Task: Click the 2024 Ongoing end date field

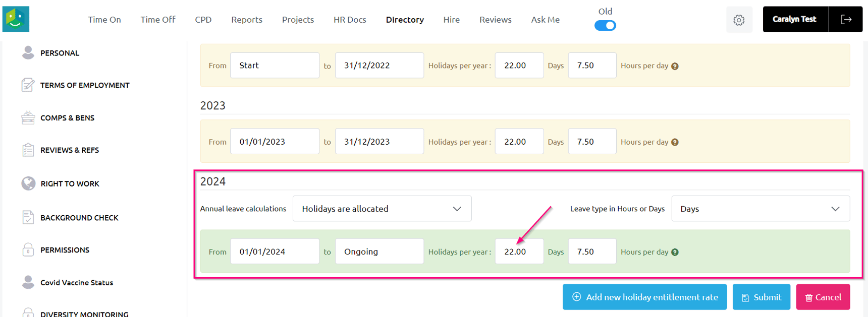Action: pos(379,251)
